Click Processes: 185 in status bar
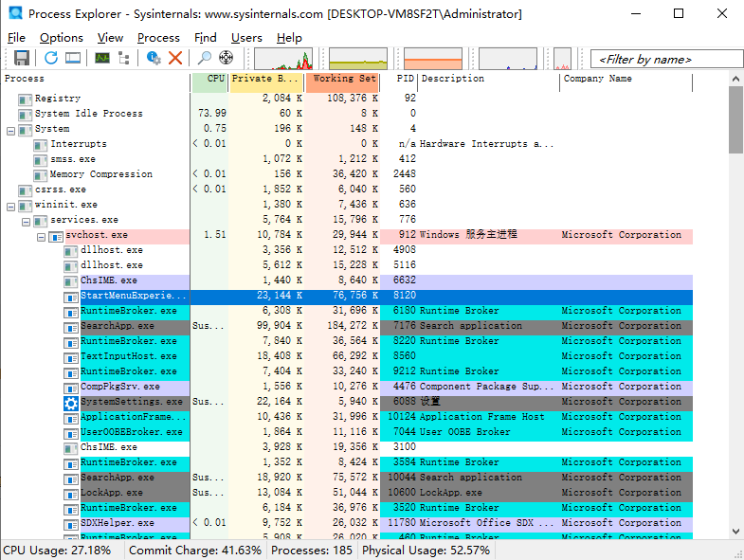Viewport: 744px width, 560px height. 312,551
